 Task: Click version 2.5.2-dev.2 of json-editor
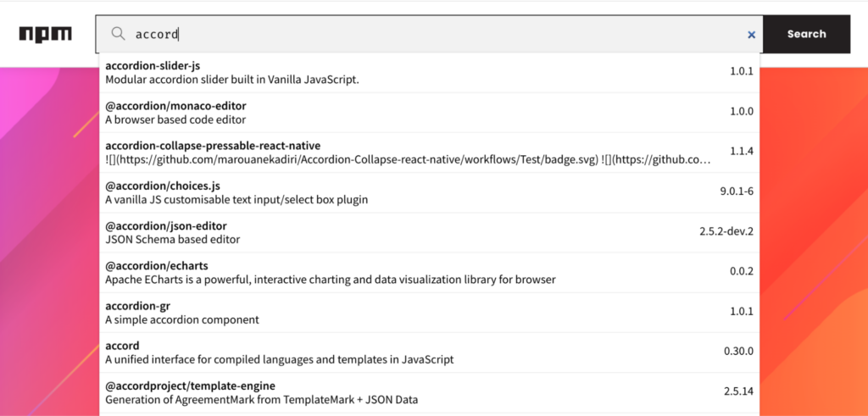726,230
